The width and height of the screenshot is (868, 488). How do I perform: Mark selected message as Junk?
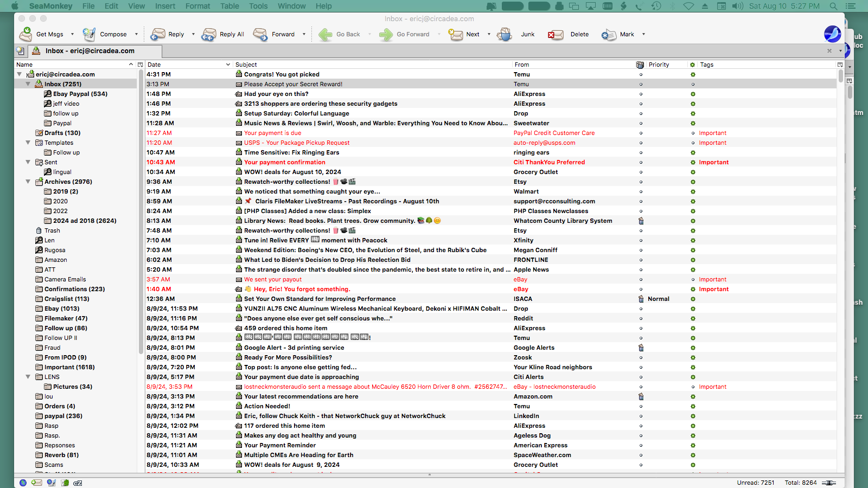point(505,34)
